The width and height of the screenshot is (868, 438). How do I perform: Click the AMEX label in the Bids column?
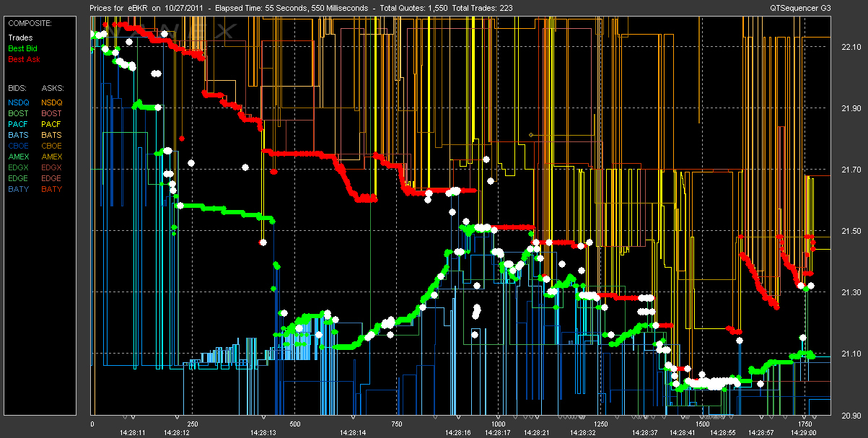click(18, 157)
